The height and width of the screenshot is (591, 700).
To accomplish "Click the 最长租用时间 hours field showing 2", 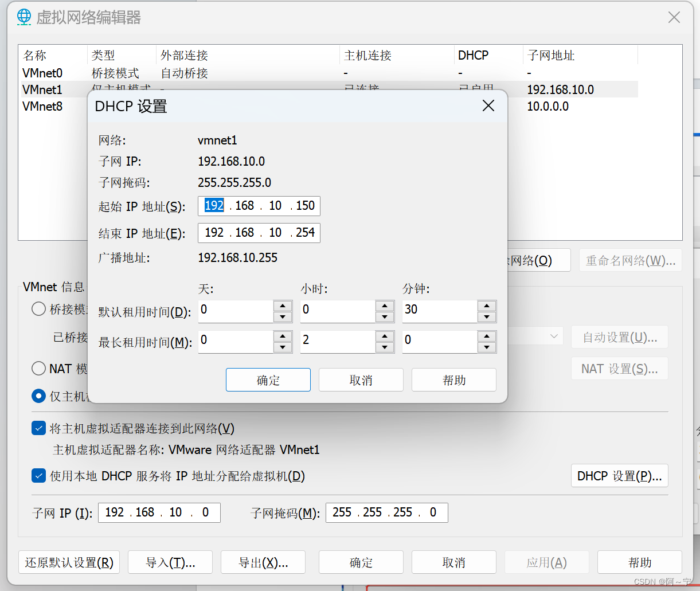I will [x=338, y=342].
